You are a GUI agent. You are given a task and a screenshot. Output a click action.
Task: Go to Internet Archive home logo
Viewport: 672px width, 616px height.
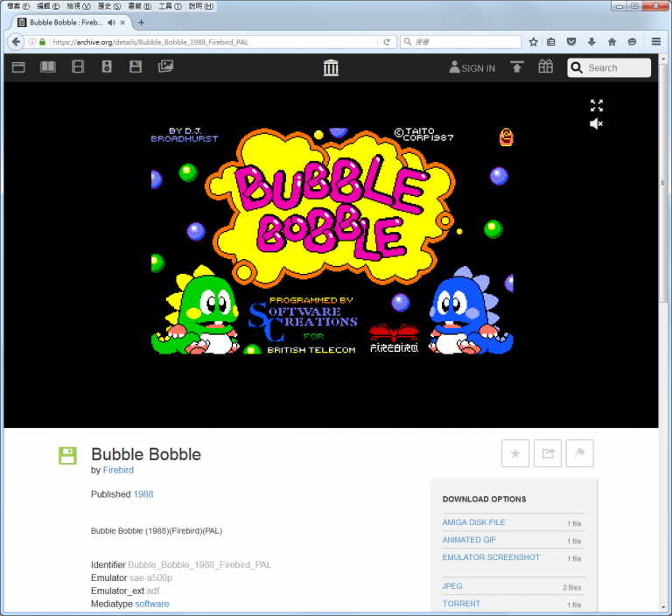(331, 67)
